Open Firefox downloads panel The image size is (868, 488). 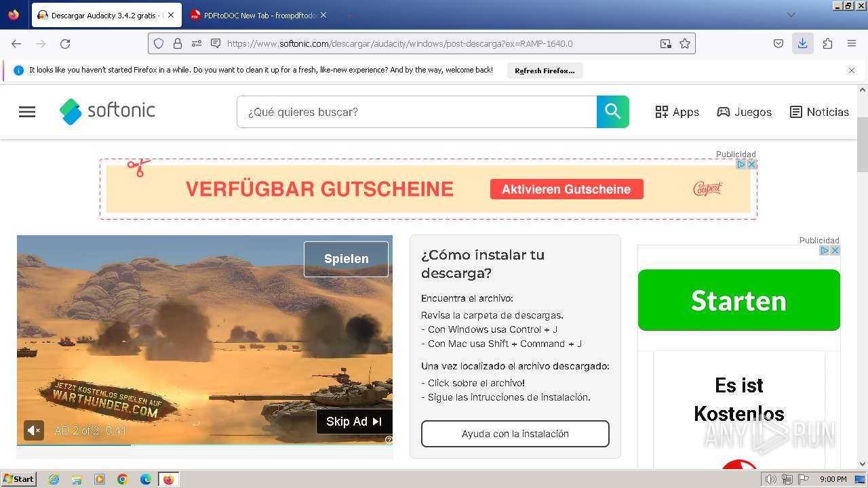803,43
